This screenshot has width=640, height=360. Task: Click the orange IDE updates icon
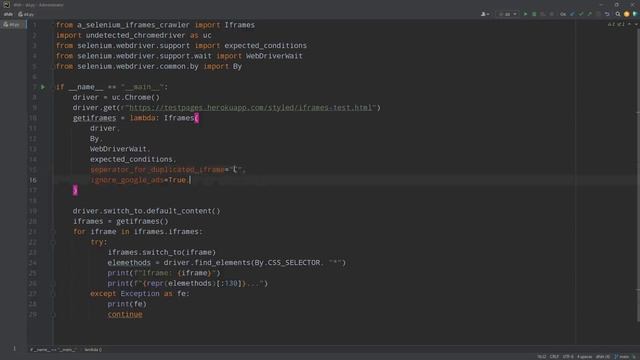point(627,14)
